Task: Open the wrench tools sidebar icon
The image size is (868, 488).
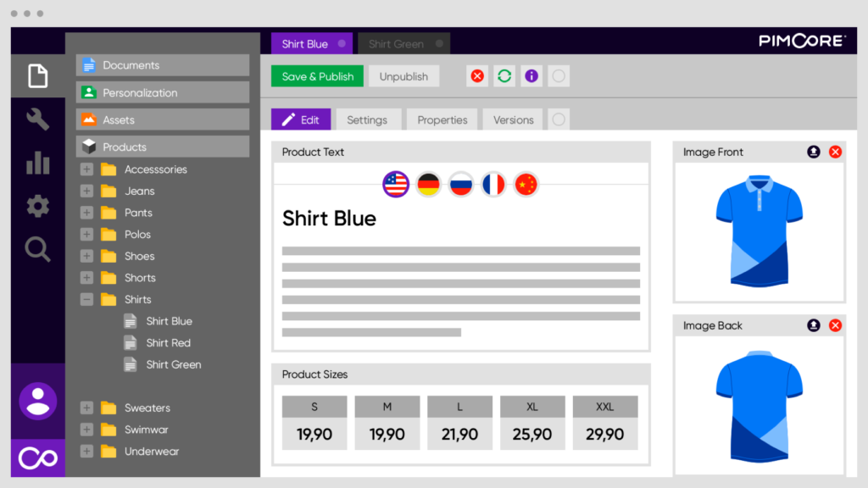Action: click(x=37, y=119)
